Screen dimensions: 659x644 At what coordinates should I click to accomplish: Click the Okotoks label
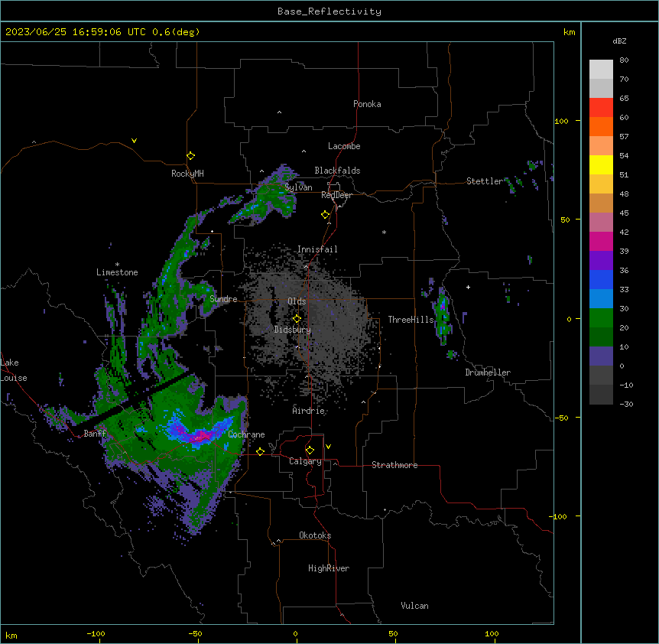click(315, 535)
